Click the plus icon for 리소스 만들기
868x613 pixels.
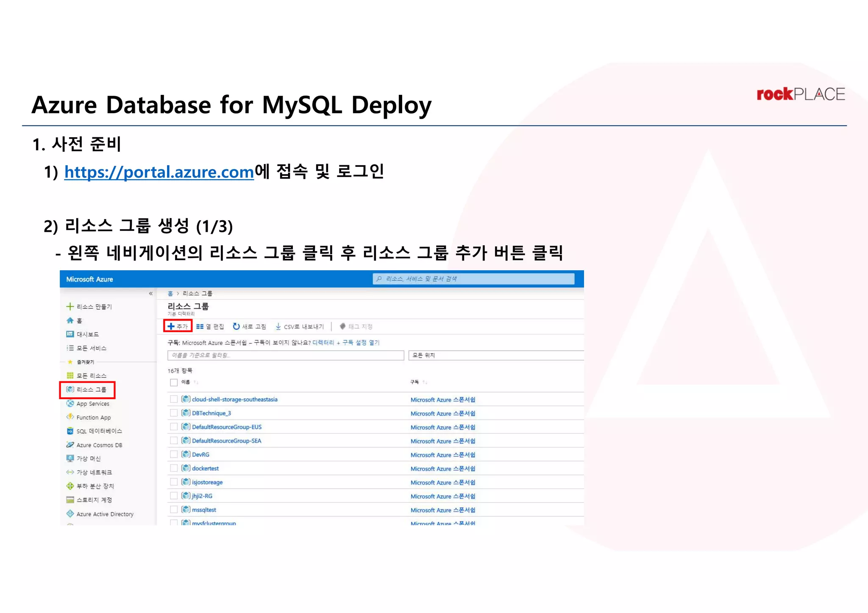[70, 306]
